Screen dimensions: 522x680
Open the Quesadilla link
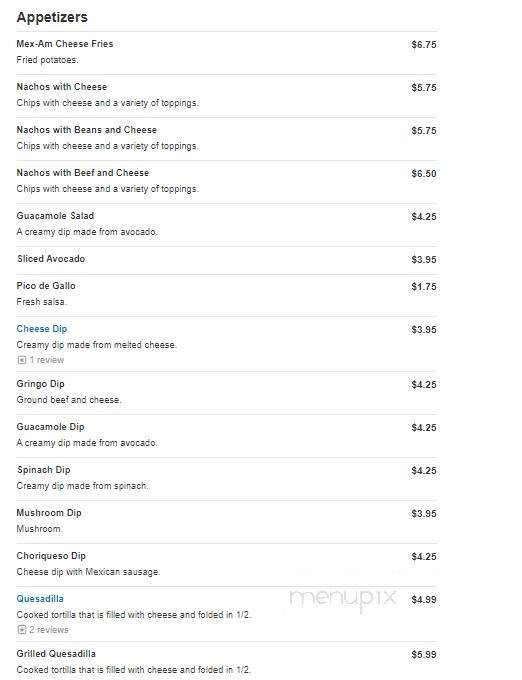click(40, 599)
